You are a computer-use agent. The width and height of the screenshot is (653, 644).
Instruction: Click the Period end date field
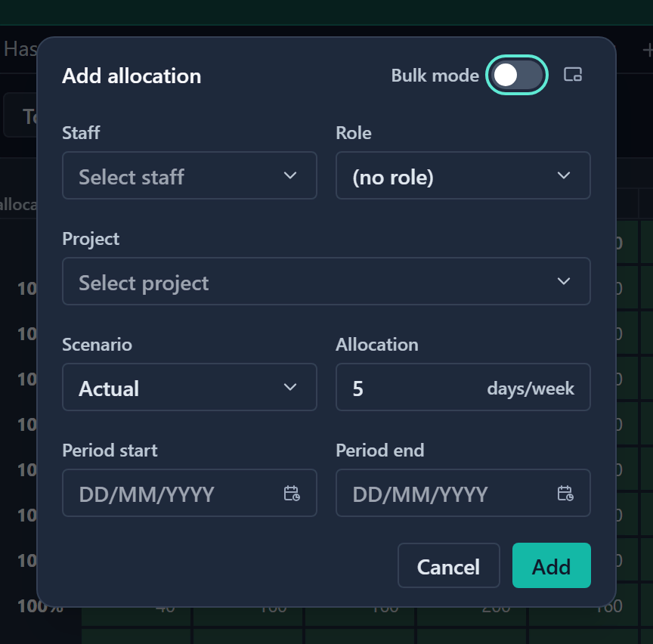click(463, 493)
